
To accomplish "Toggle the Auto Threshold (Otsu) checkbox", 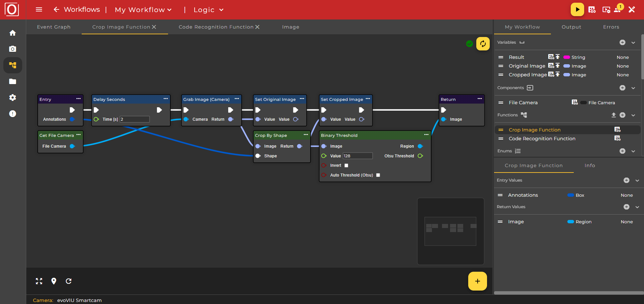I will (x=378, y=175).
